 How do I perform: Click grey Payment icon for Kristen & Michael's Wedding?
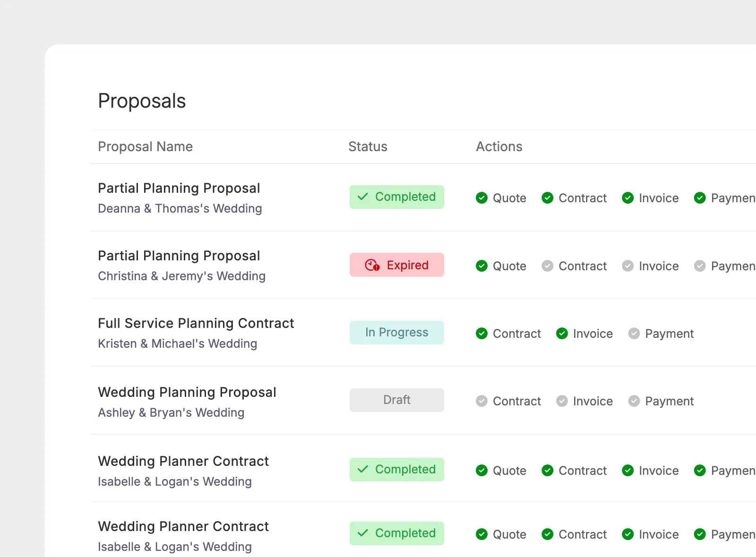coord(634,334)
